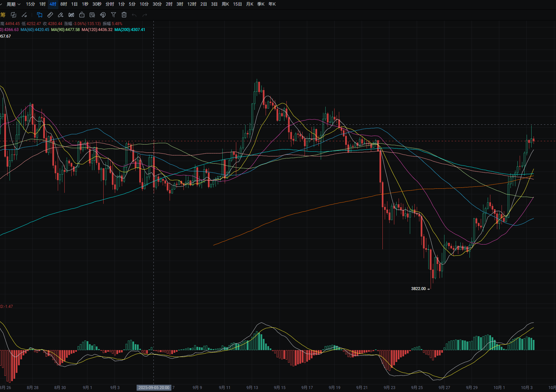Click the MA(60) blue indicator label

click(35, 30)
